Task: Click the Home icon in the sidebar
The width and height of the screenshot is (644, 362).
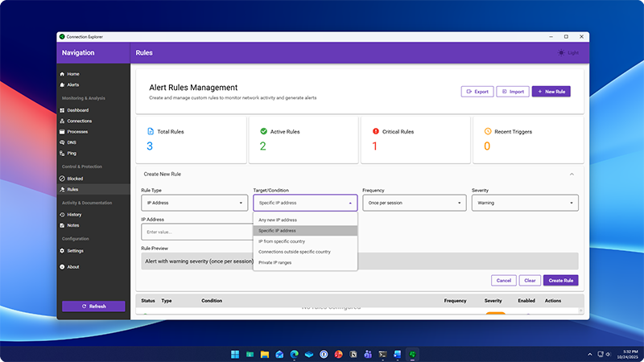Action: point(62,74)
